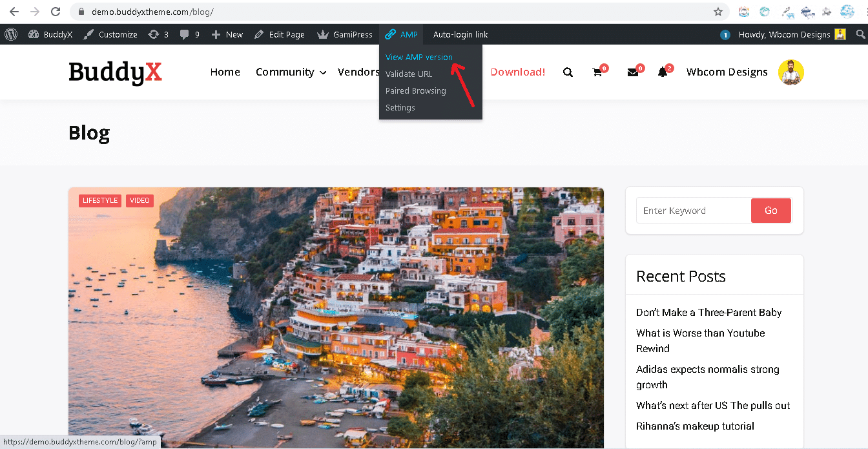Click the browser address bar URL
868x449 pixels.
[x=152, y=12]
